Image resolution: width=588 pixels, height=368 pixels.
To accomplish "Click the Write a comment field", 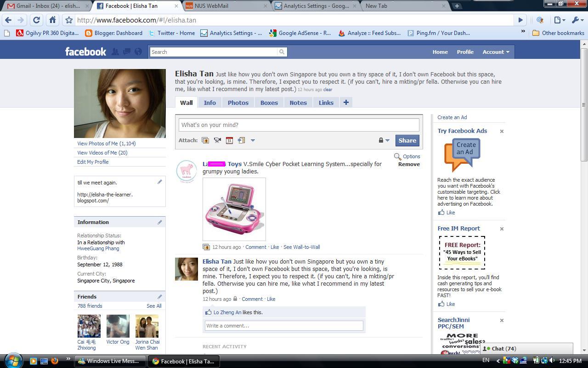I will point(284,326).
